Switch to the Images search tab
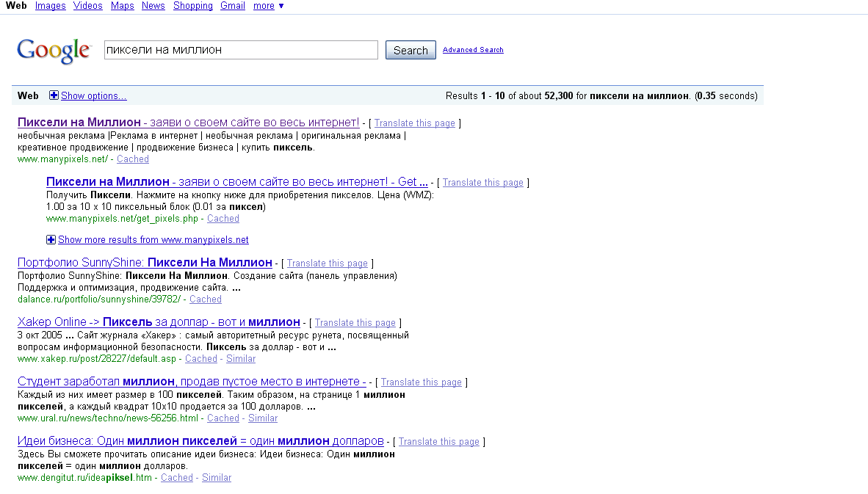Image resolution: width=868 pixels, height=494 pixels. click(50, 6)
